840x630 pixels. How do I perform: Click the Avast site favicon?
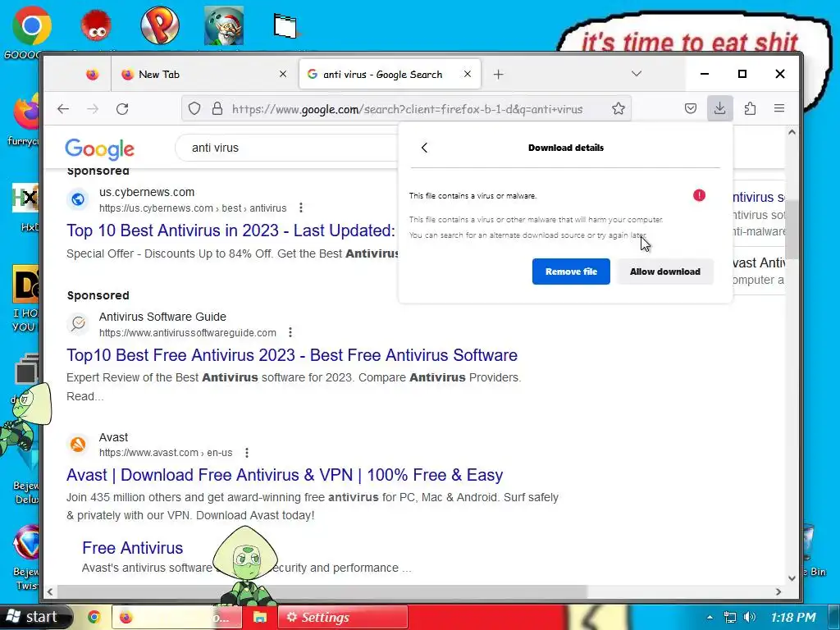(78, 445)
